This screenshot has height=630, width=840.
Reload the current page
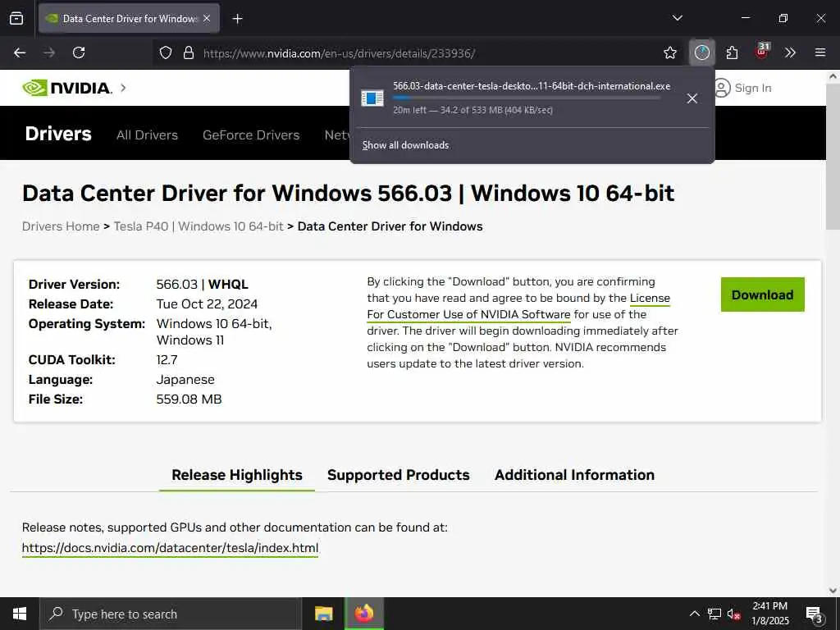(x=79, y=52)
